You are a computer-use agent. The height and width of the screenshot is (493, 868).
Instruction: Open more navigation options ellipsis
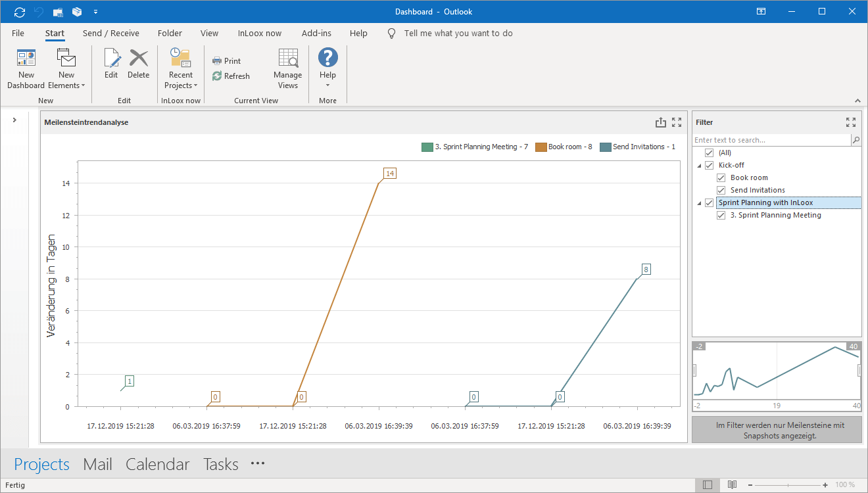[258, 463]
